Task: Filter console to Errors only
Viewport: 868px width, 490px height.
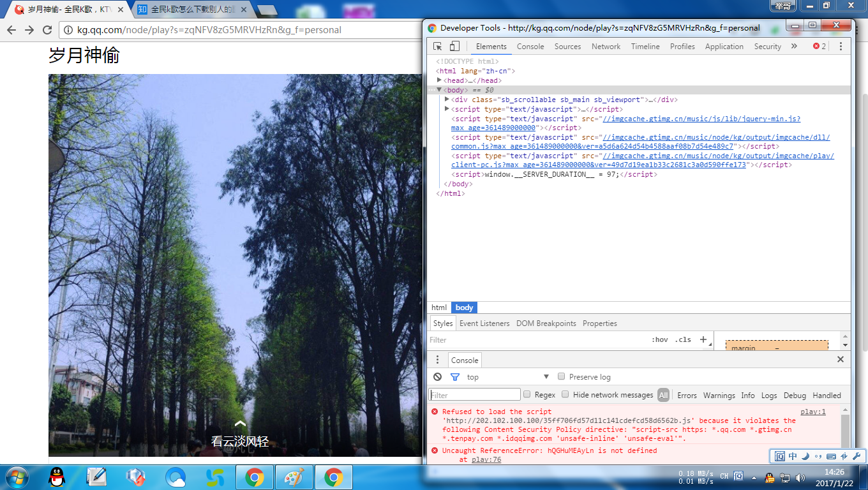Action: 687,395
